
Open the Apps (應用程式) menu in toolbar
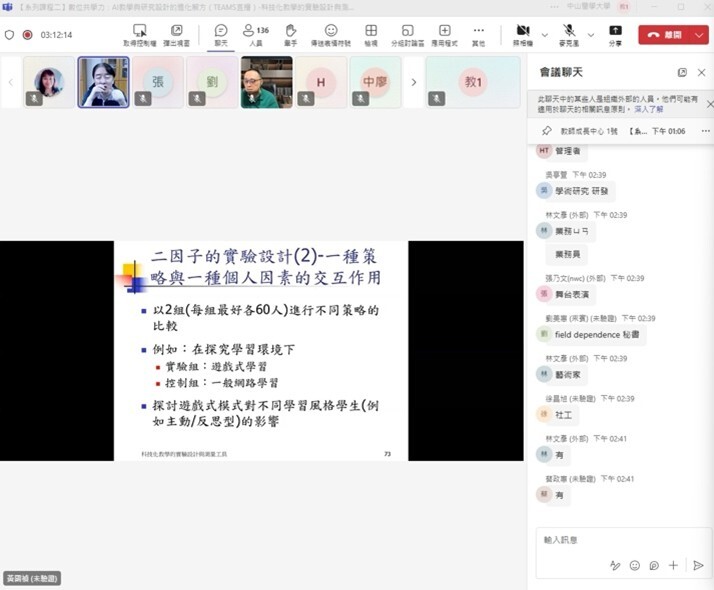444,34
